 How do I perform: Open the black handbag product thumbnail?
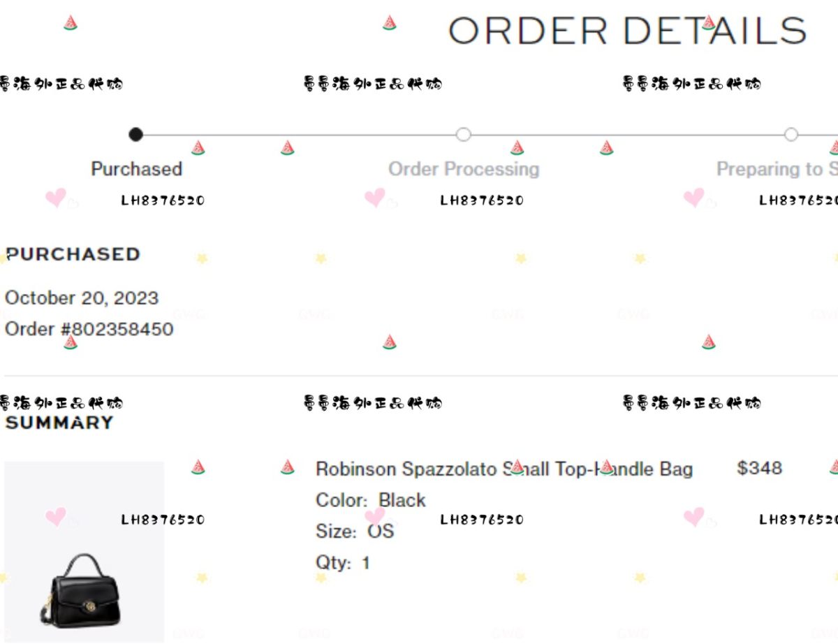pos(84,552)
